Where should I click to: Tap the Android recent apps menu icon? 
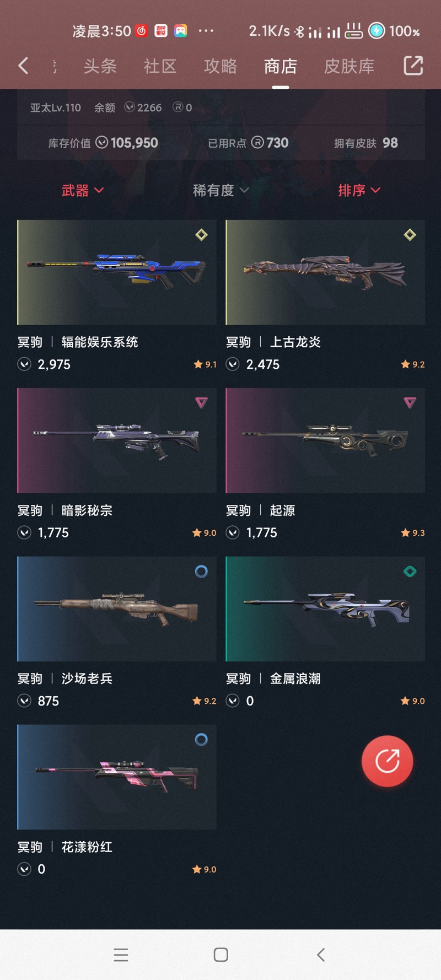tap(121, 955)
